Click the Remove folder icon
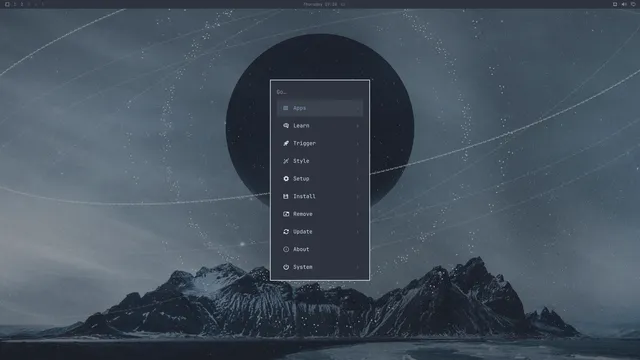 pyautogui.click(x=286, y=214)
